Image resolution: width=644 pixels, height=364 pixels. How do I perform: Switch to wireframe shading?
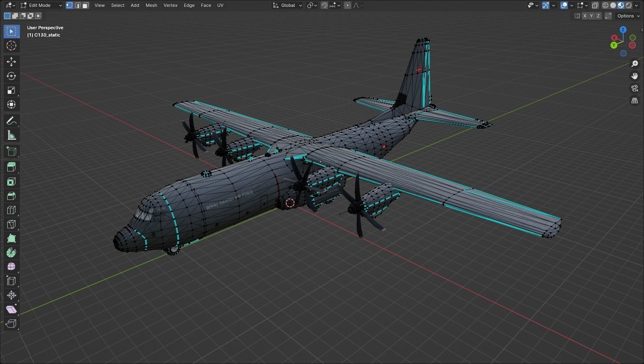(x=605, y=5)
